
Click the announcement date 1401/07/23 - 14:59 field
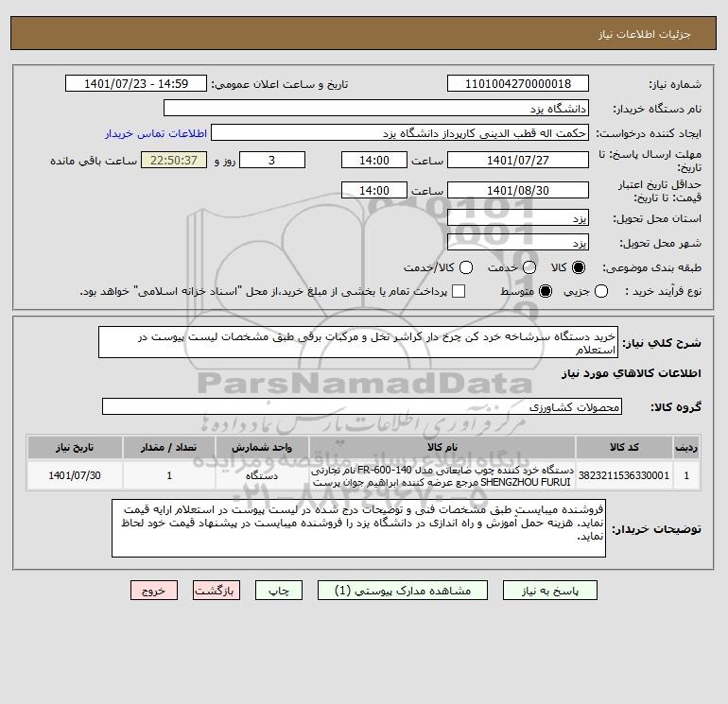[136, 83]
